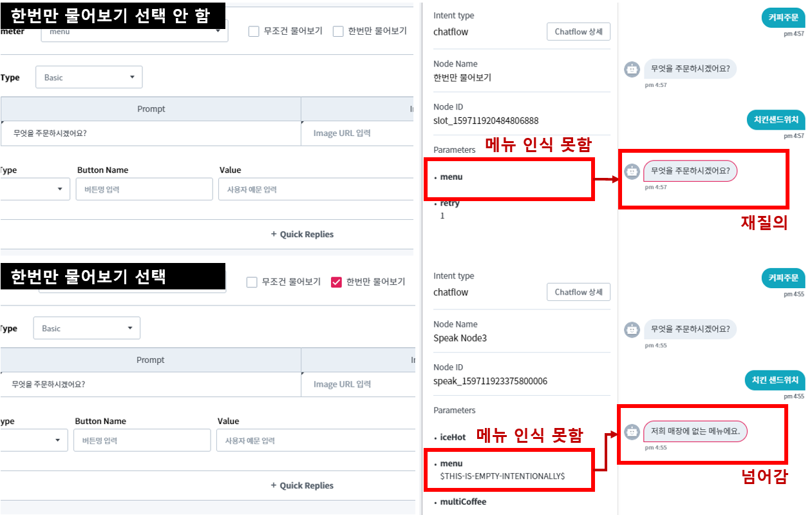Click the bot avatar above the 치킨 샌드위치 bubble
The width and height of the screenshot is (812, 515).
632,329
